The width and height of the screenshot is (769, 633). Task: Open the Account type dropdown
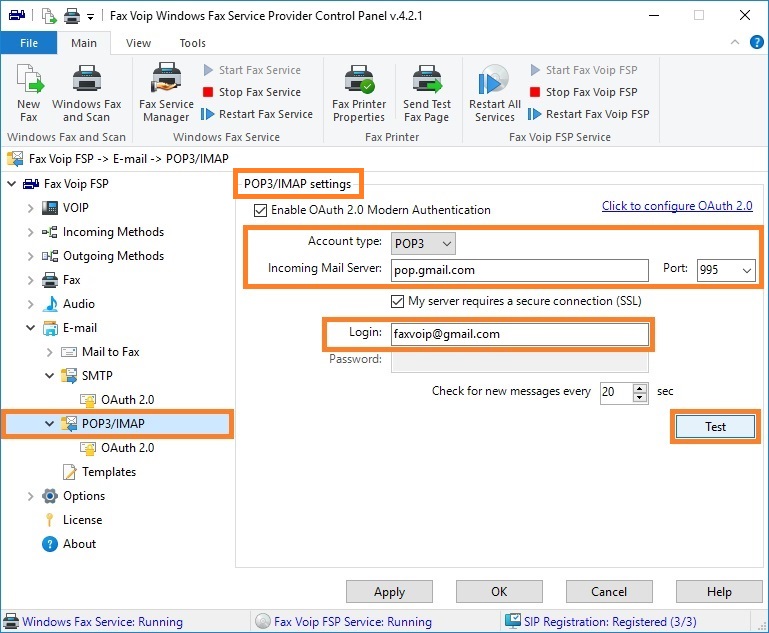pyautogui.click(x=423, y=244)
